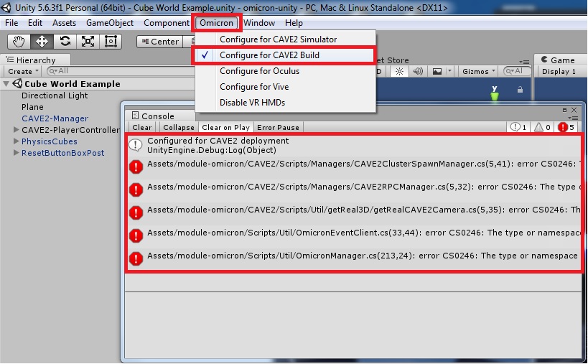Expand ResetButtonBoxPost in Hierarchy

click(x=16, y=153)
